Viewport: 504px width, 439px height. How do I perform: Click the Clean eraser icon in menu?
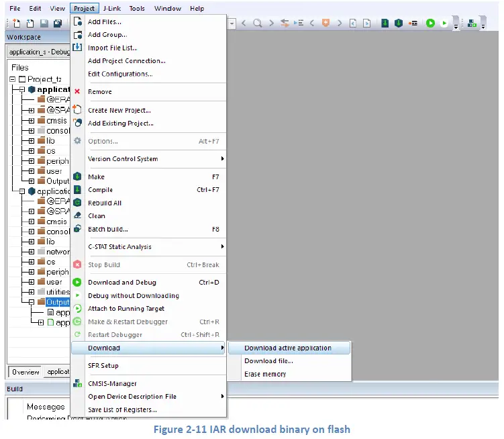click(77, 215)
